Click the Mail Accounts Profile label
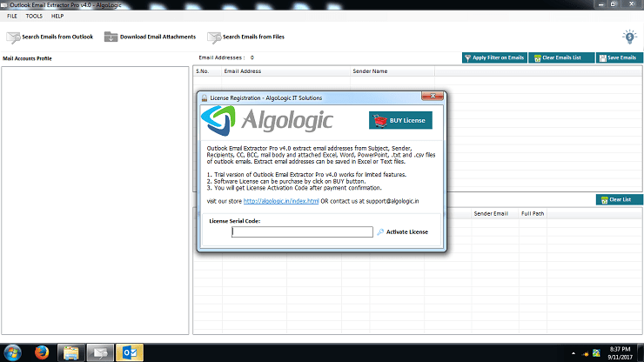644x362 pixels. (x=28, y=58)
